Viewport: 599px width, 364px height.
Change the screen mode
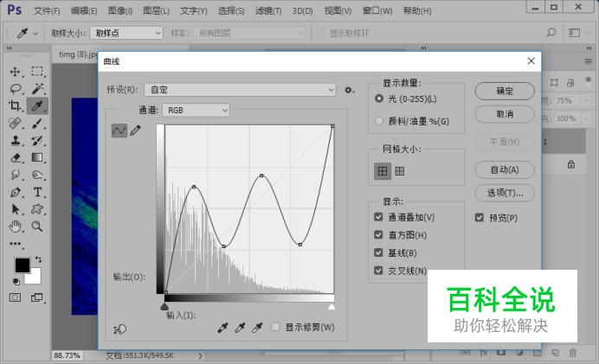[36, 297]
